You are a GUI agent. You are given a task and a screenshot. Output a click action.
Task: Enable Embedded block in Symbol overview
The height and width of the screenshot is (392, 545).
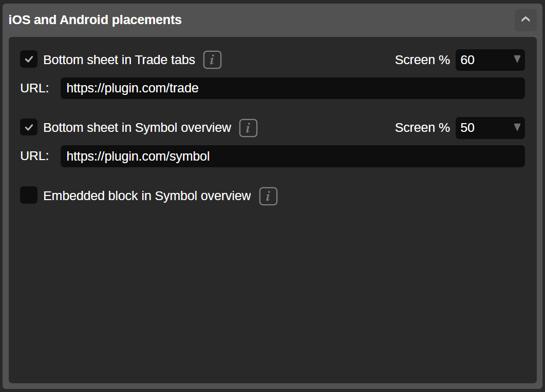(x=29, y=195)
